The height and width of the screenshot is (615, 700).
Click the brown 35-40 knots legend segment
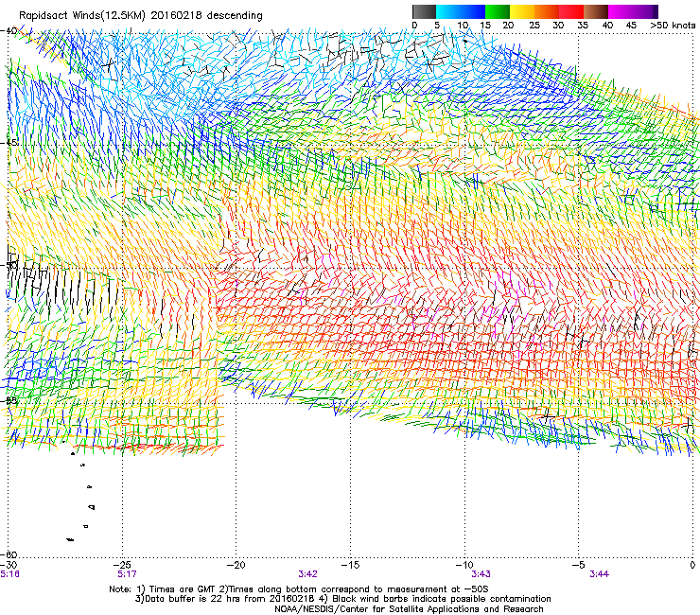[596, 11]
